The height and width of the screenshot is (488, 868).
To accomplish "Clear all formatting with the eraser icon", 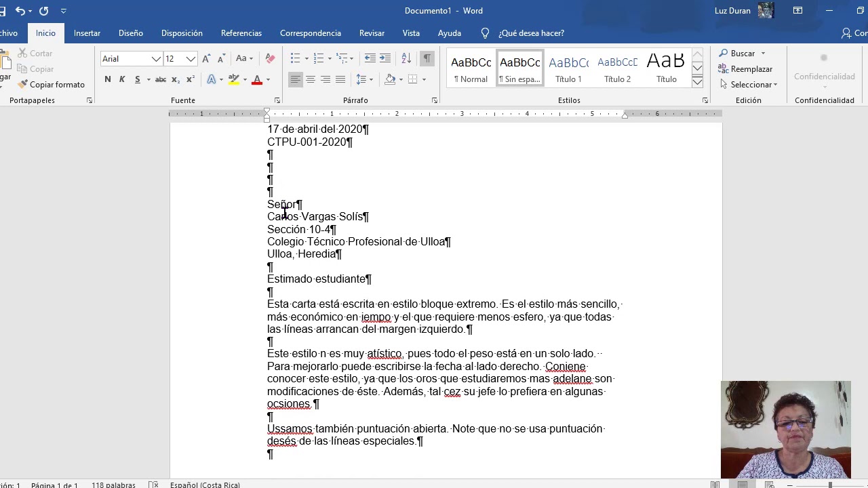I will [x=270, y=59].
